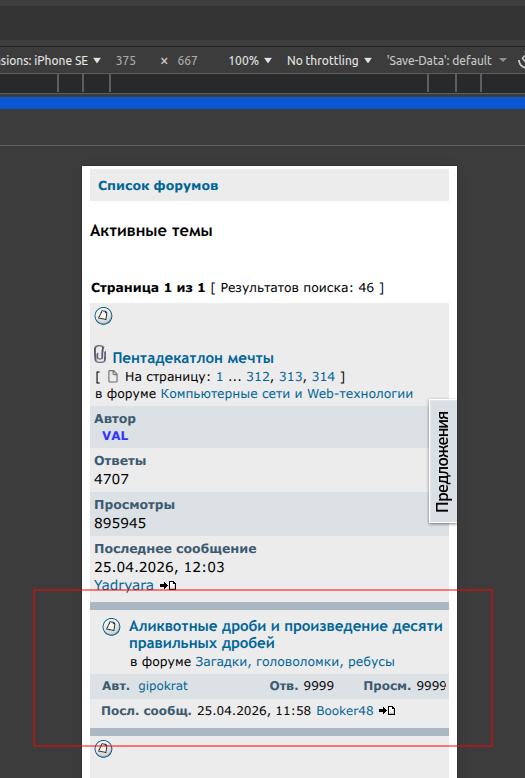Viewport: 525px width, 778px height.
Task: Click the page icon before На страницу
Action: 113,377
